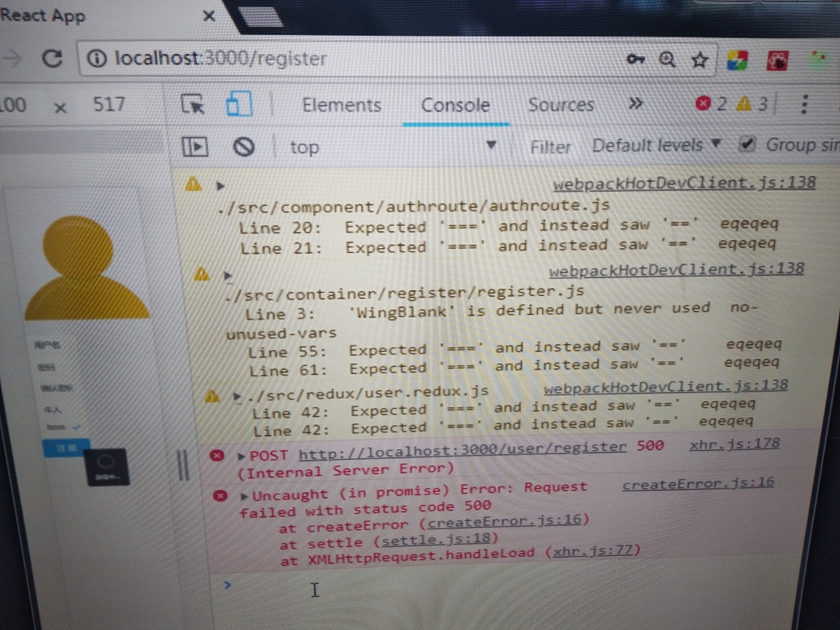Viewport: 840px width, 630px height.
Task: Open the top context dropdown
Action: (x=393, y=147)
